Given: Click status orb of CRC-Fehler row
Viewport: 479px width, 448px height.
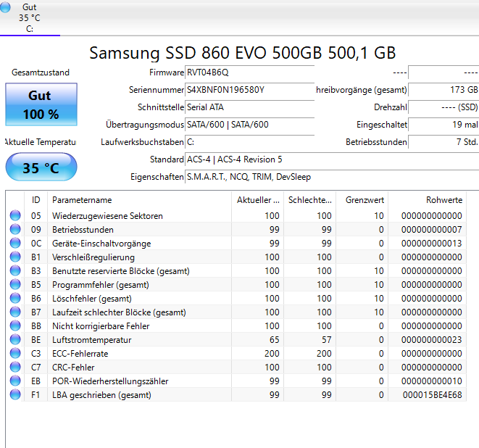Looking at the screenshot, I should point(15,367).
